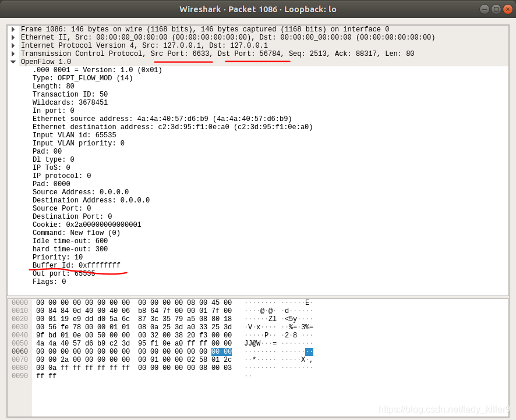The height and width of the screenshot is (420, 516).
Task: Select the Idle time-out: 600 field
Action: click(70, 241)
